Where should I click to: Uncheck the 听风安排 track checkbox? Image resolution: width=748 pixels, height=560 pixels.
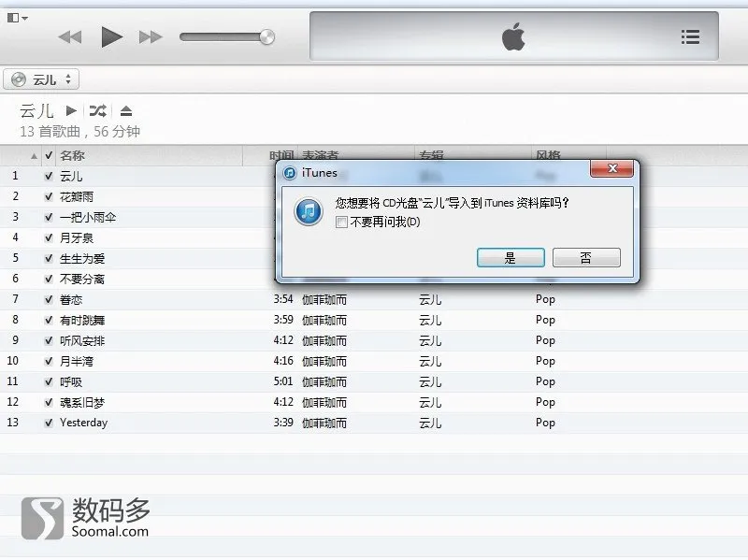(49, 340)
